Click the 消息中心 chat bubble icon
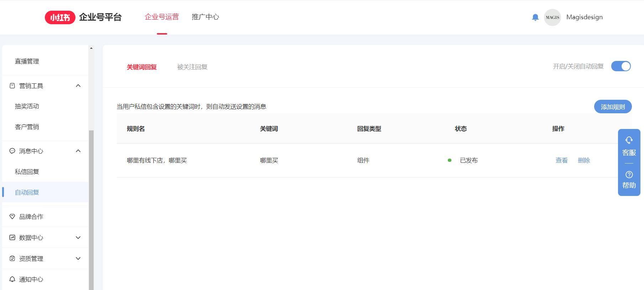Image resolution: width=644 pixels, height=290 pixels. coord(12,151)
